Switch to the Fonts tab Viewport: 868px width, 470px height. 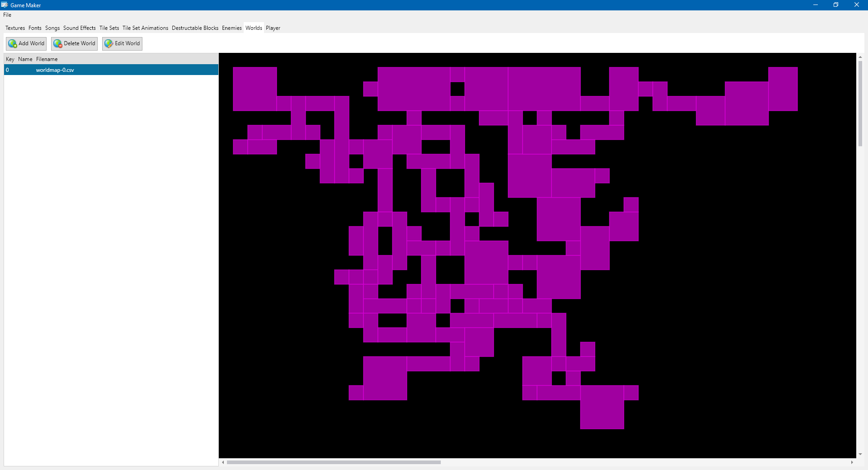coord(35,28)
